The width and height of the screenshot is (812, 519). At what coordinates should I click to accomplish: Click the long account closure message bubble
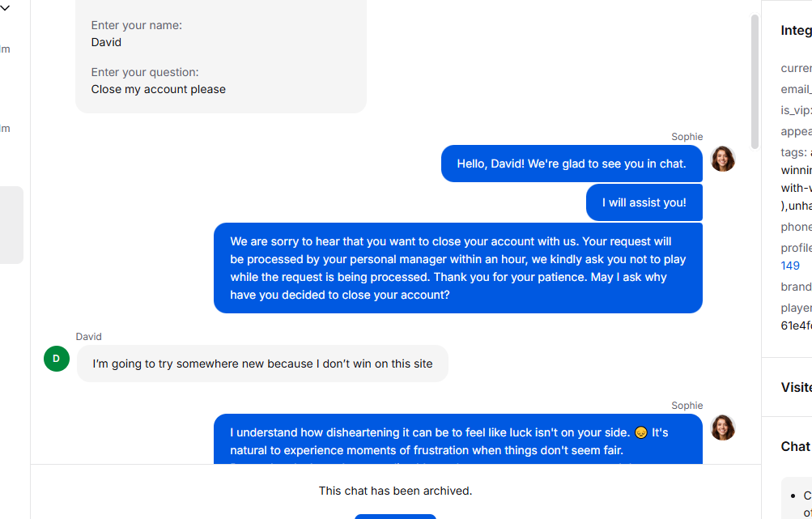(x=457, y=268)
